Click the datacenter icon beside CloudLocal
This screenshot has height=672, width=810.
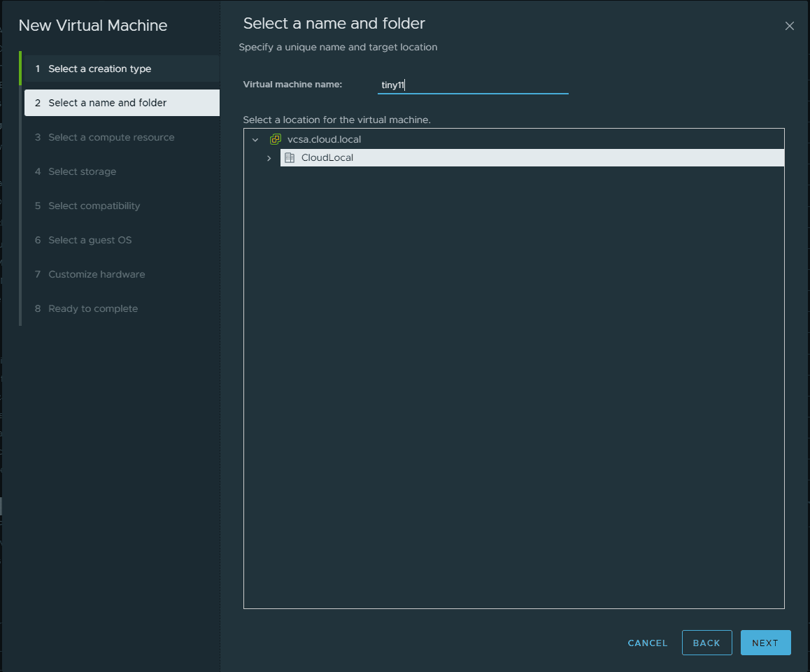[x=290, y=157]
